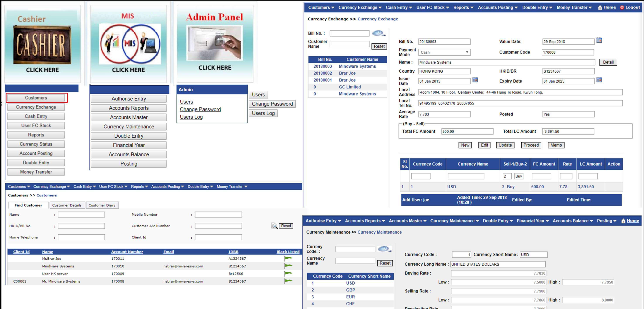This screenshot has height=309, width=644.
Task: Click the customer search icon beside Reset
Action: (x=274, y=226)
